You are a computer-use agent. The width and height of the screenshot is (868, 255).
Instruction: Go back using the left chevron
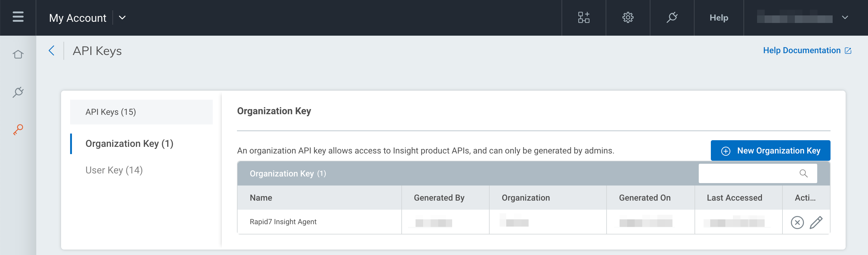point(52,51)
